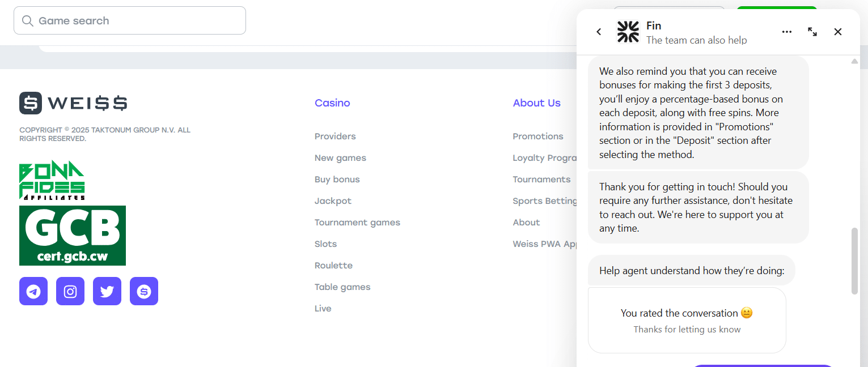Click the purple dollar coin social icon
The width and height of the screenshot is (868, 367).
point(144,291)
